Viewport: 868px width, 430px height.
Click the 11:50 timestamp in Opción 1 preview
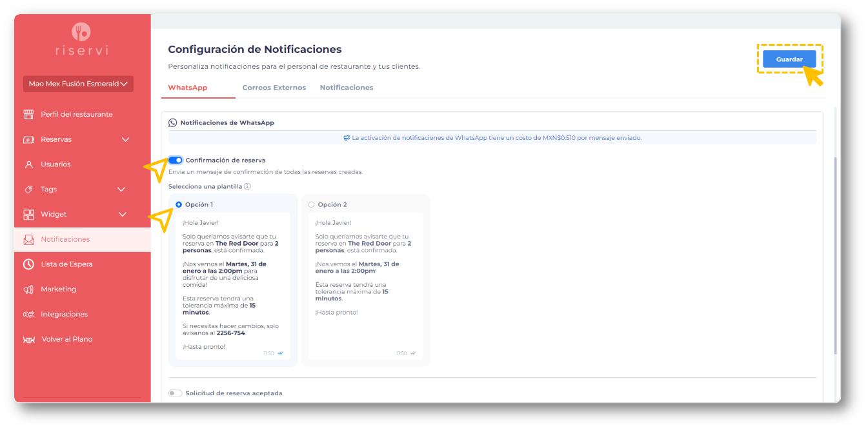pyautogui.click(x=269, y=353)
